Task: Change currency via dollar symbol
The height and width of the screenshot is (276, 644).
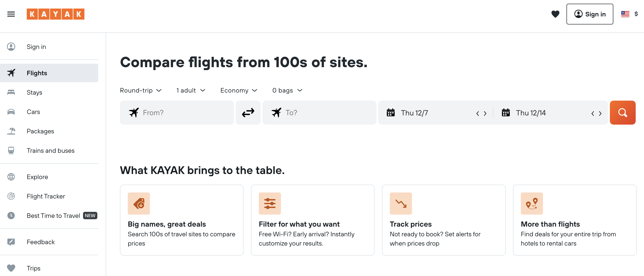Action: [636, 14]
